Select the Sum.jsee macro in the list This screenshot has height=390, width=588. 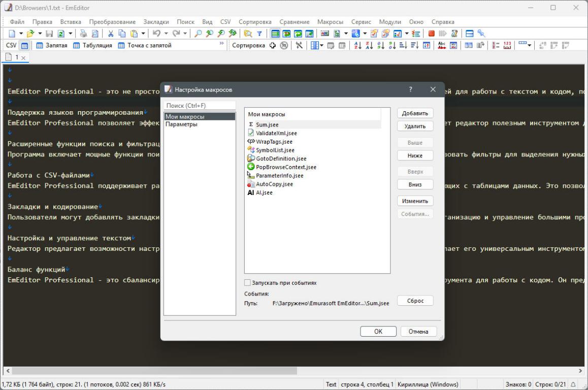[267, 124]
